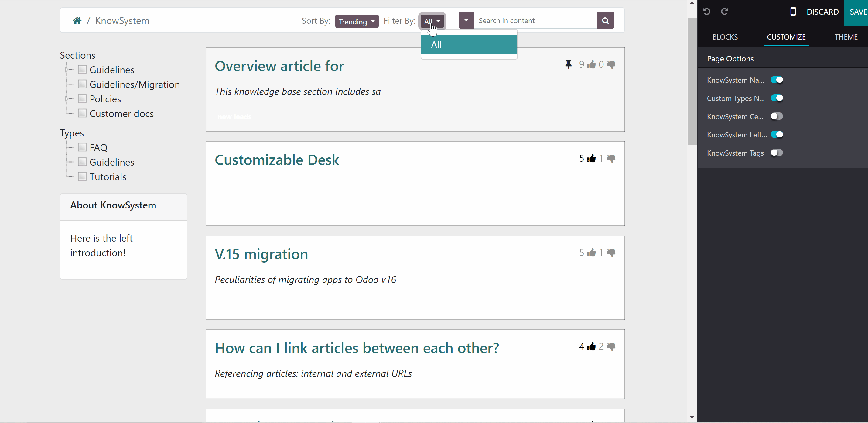Viewport: 868px width, 423px height.
Task: Click the Sections heading
Action: [x=77, y=55]
